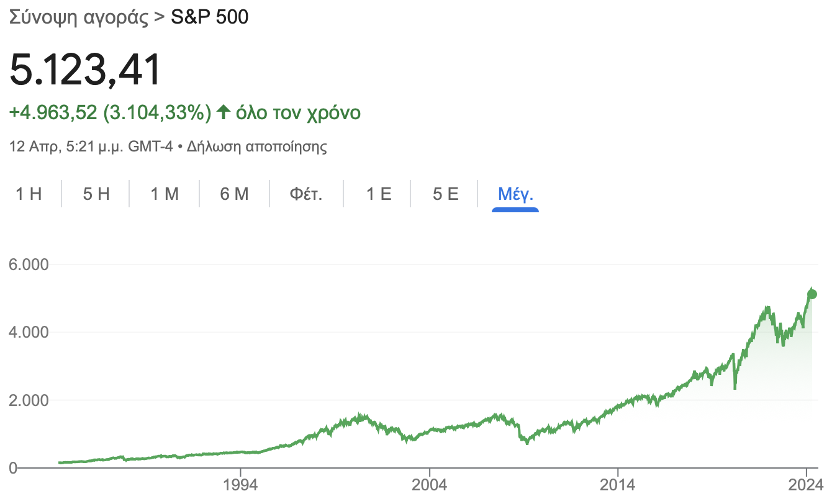The image size is (832, 504).
Task: Click the 2004 x-axis label
Action: click(x=429, y=485)
